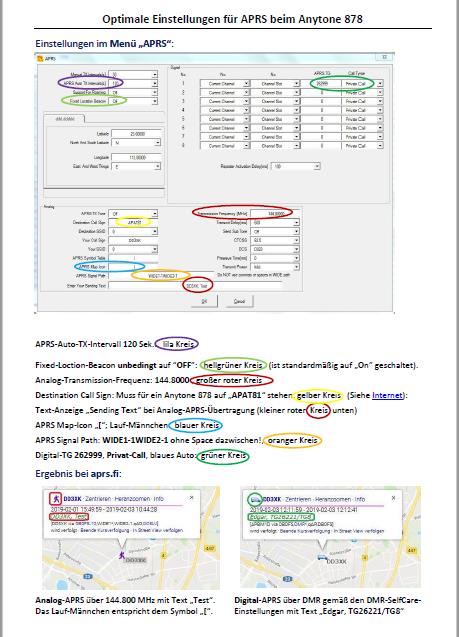Open the Destination SSID dropdown
Image resolution: width=459 pixels, height=637 pixels.
point(154,232)
